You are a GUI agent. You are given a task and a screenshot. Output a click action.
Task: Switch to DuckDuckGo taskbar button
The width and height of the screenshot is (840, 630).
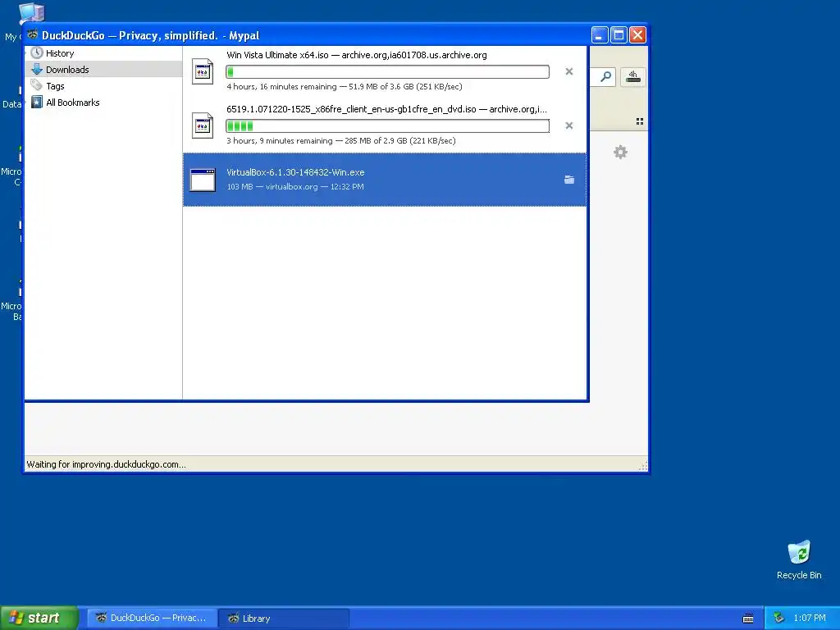coord(152,618)
